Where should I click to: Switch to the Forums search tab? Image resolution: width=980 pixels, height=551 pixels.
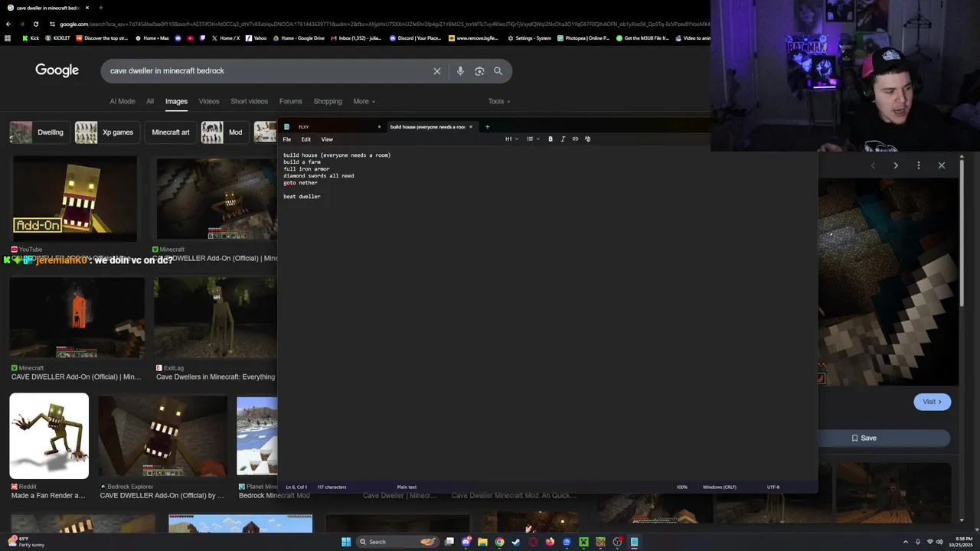[x=291, y=101]
